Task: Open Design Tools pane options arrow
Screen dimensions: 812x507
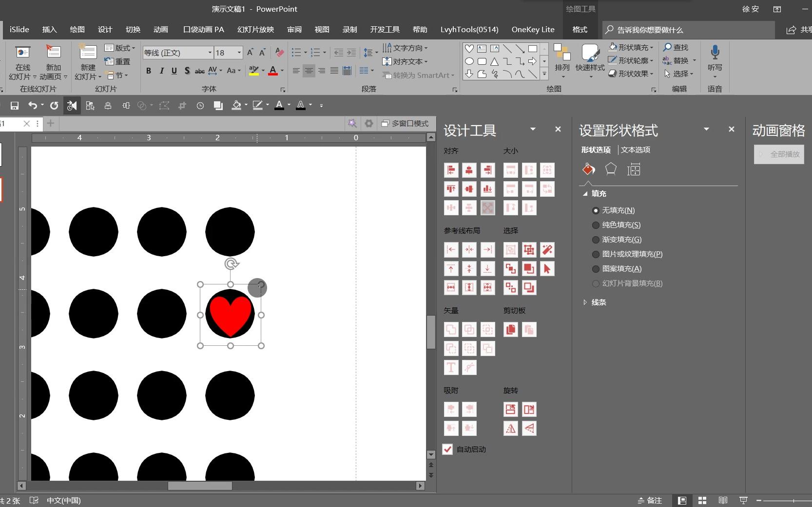Action: (533, 129)
